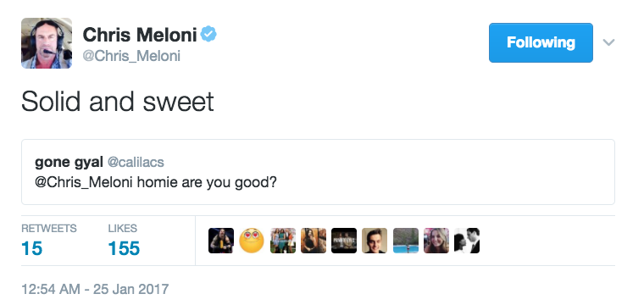Open the young man in suit avatar
This screenshot has height=305, width=644.
[x=375, y=241]
